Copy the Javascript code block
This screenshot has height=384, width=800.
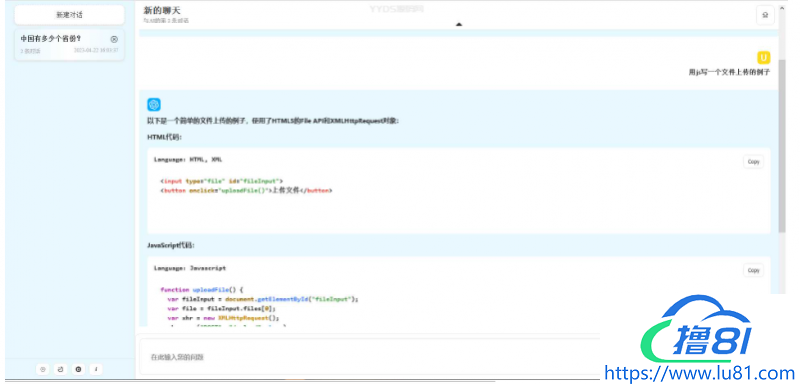(x=754, y=270)
